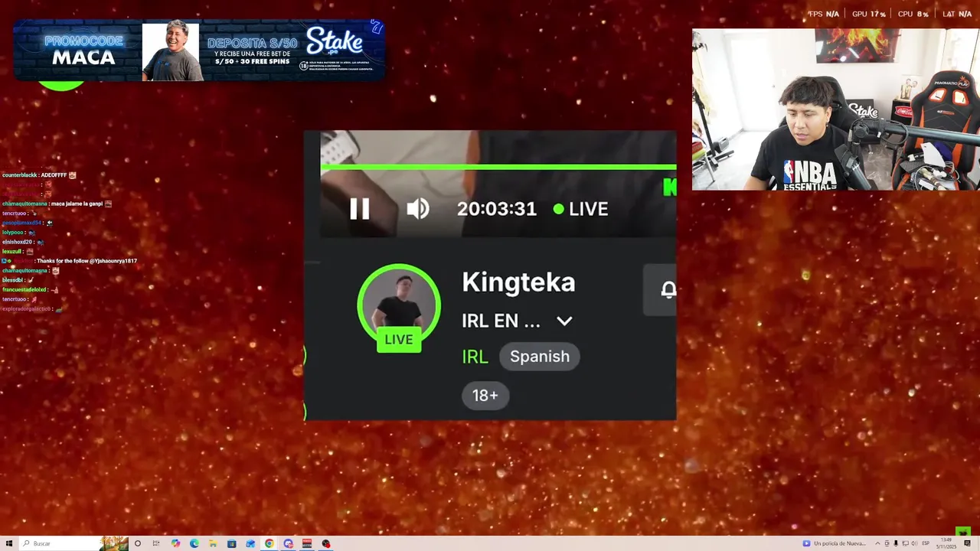
Task: Click the CPU 8% performance overlay stat
Action: (913, 14)
